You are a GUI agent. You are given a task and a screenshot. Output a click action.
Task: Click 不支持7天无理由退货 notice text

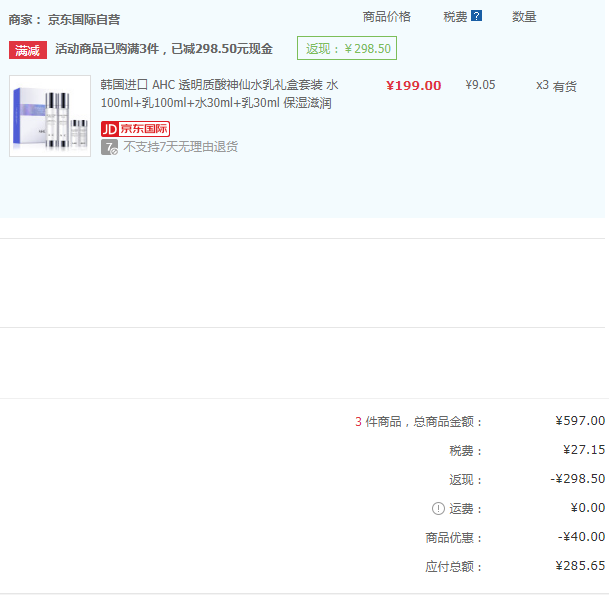pyautogui.click(x=181, y=147)
